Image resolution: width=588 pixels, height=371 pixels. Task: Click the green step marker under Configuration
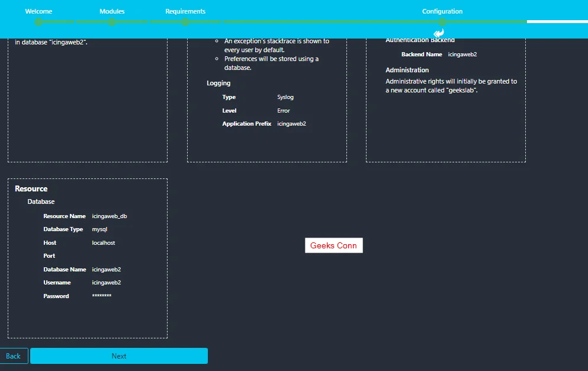click(x=442, y=21)
